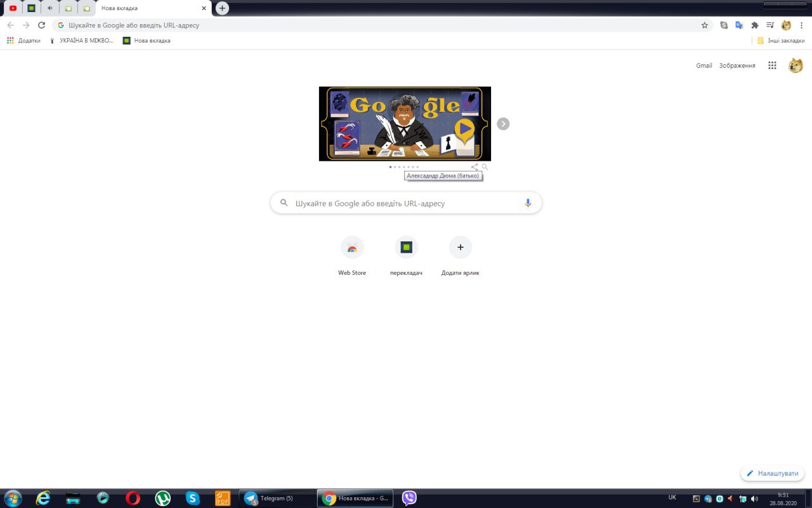This screenshot has height=508, width=812.
Task: Share the doodle using the share icon
Action: 475,167
